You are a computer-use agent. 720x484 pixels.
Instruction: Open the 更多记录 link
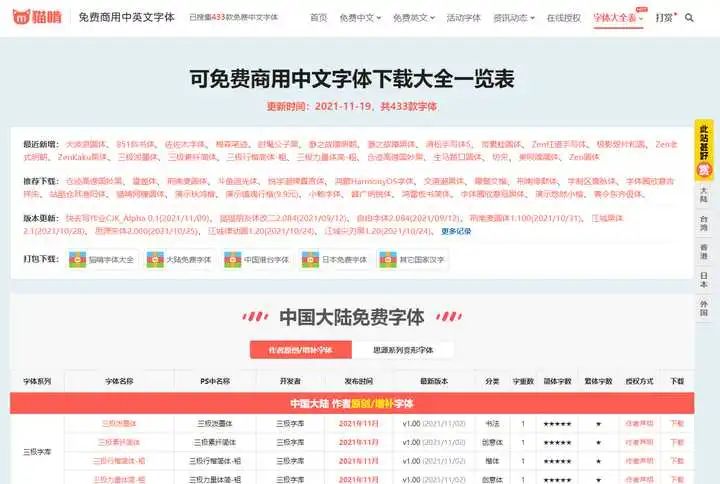[456, 231]
